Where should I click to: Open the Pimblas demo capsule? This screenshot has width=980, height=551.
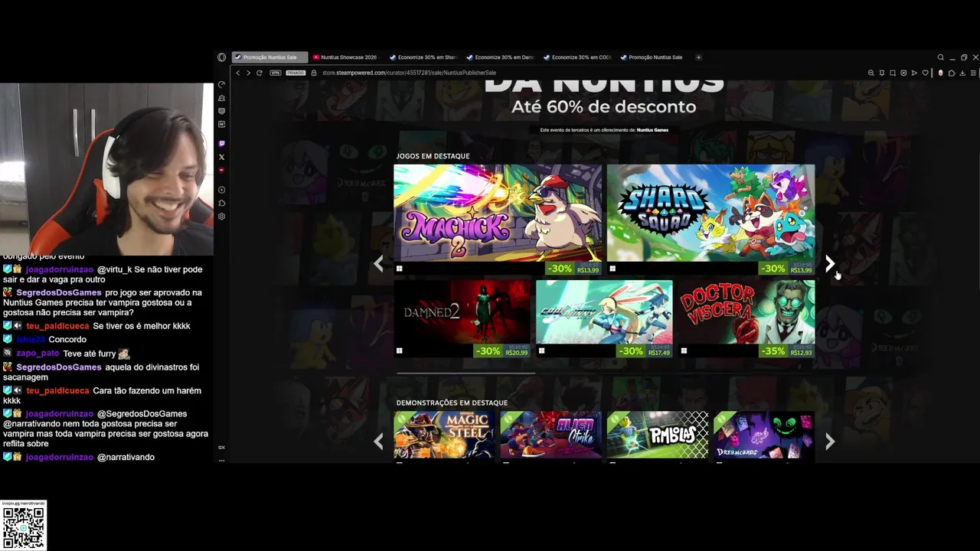pyautogui.click(x=658, y=435)
